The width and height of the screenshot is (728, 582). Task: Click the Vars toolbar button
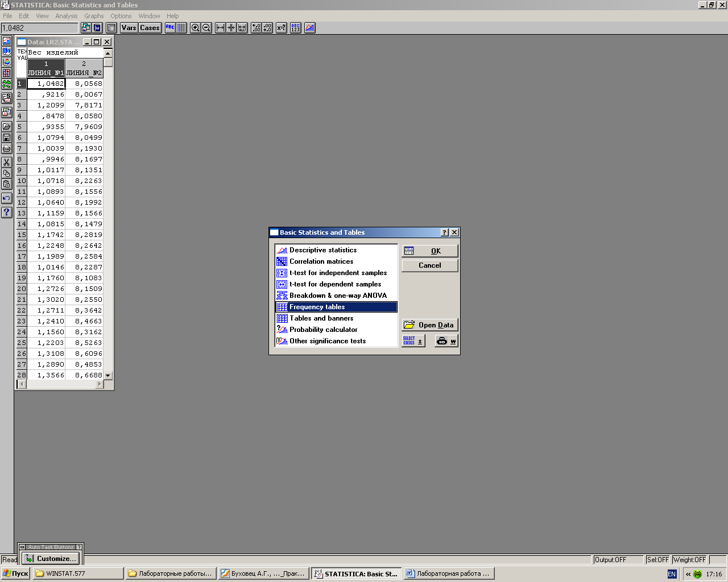(129, 28)
